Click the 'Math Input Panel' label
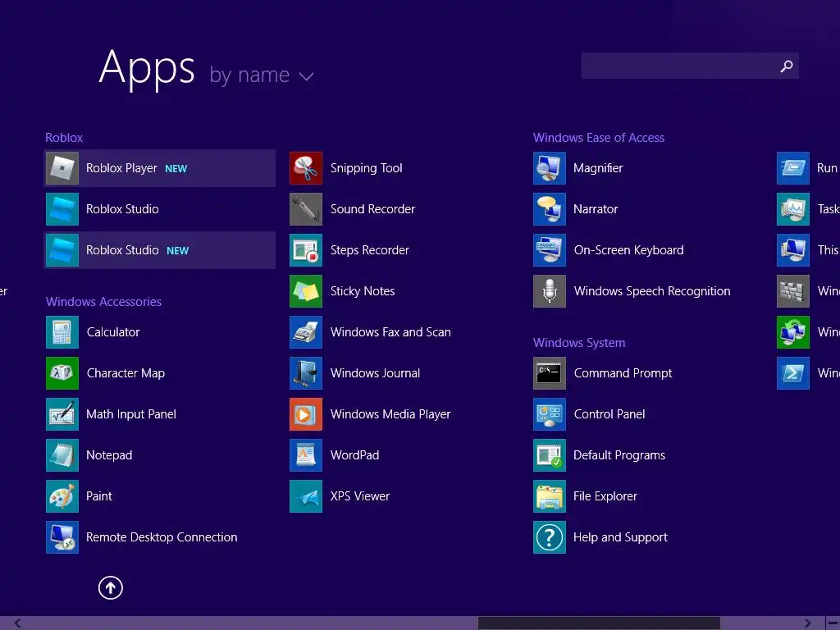Viewport: 840px width, 630px height. point(131,414)
